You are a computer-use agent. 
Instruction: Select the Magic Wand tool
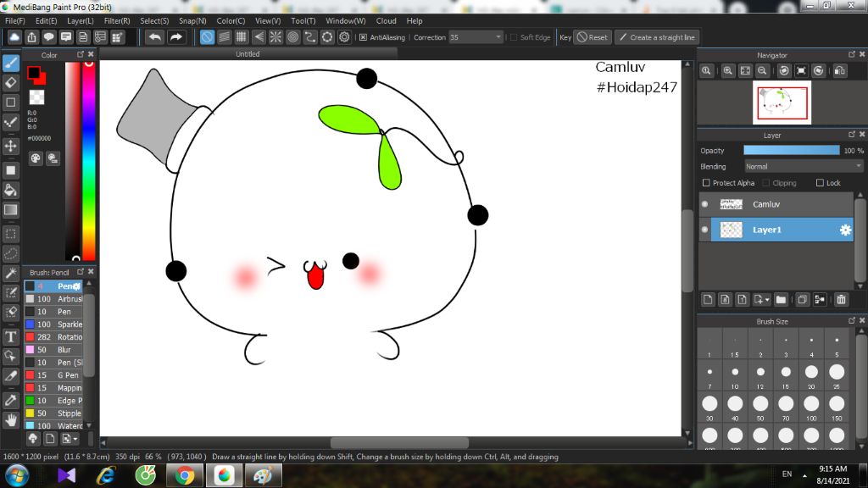(11, 273)
